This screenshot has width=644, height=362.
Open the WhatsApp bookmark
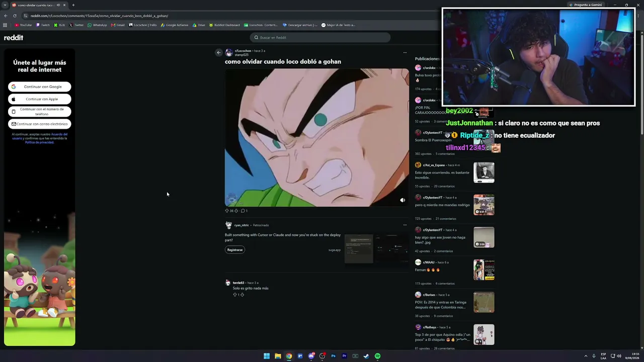click(97, 25)
